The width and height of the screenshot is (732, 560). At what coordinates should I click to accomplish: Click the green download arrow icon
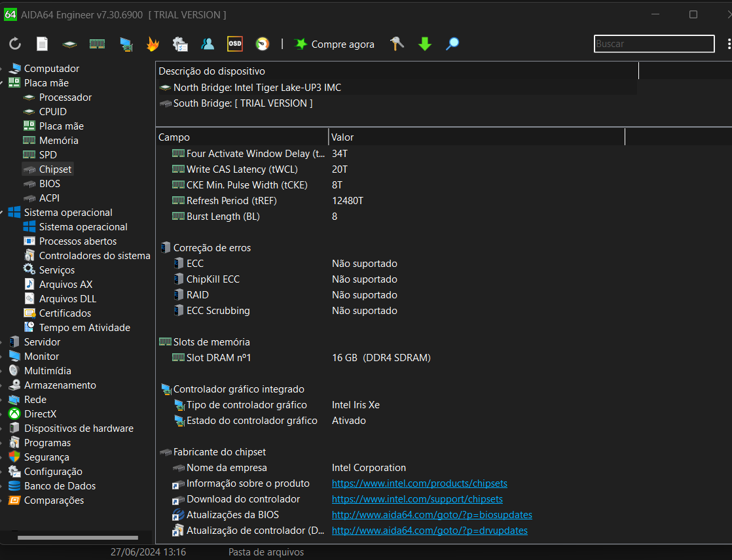[425, 44]
